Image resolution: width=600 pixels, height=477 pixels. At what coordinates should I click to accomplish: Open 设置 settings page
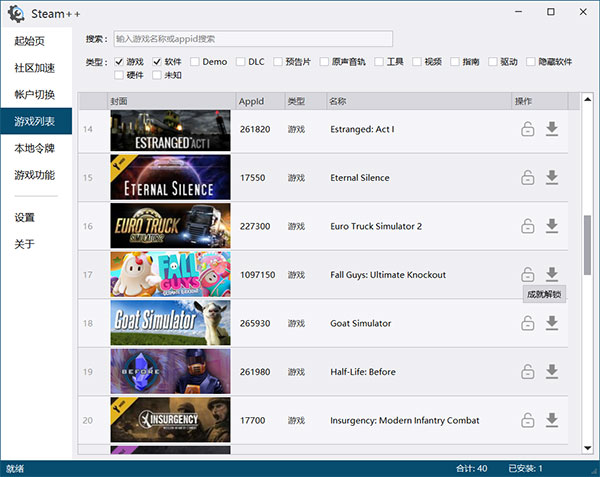(25, 217)
